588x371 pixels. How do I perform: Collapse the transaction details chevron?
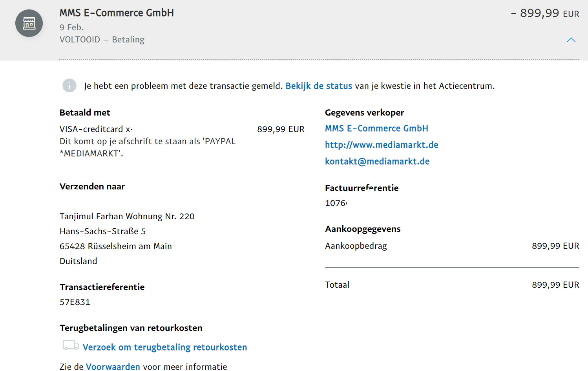pyautogui.click(x=571, y=40)
